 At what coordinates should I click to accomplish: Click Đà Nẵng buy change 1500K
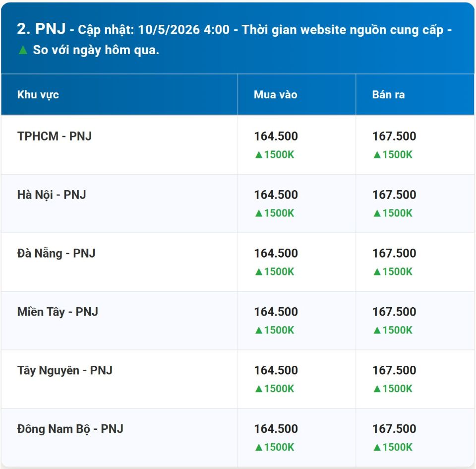pyautogui.click(x=274, y=271)
